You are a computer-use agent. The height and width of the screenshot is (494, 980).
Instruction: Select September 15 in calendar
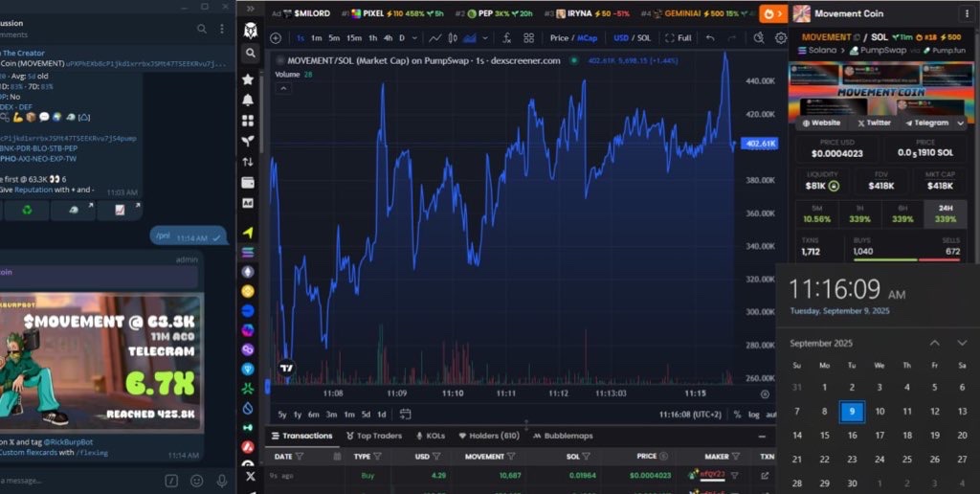(824, 436)
